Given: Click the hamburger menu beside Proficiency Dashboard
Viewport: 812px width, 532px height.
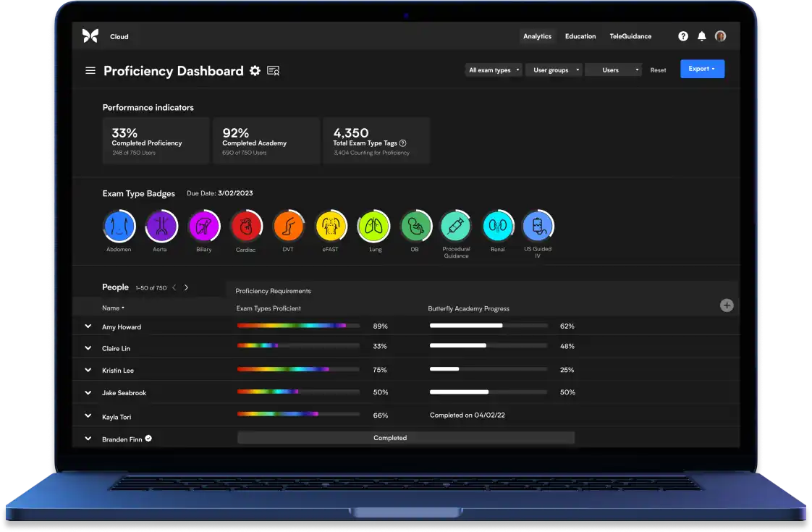Looking at the screenshot, I should point(90,70).
